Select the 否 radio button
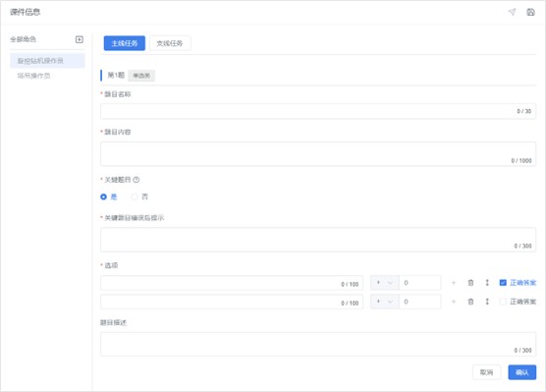Image resolution: width=546 pixels, height=392 pixels. [135, 196]
